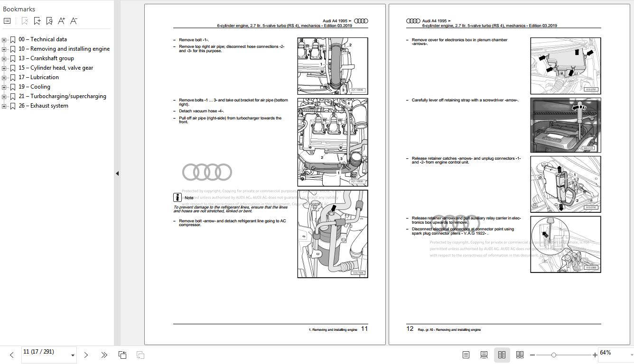
Task: Enable continuous scrolling view mode
Action: (x=484, y=355)
